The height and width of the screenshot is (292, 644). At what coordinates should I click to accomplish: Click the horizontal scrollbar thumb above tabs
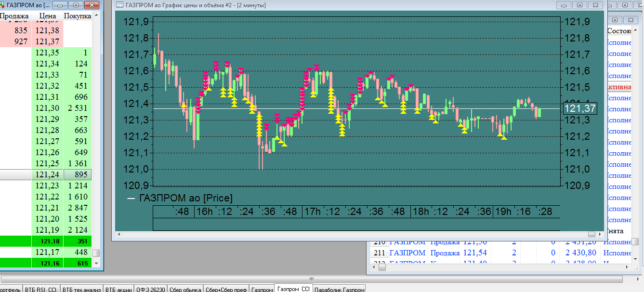tap(312, 279)
